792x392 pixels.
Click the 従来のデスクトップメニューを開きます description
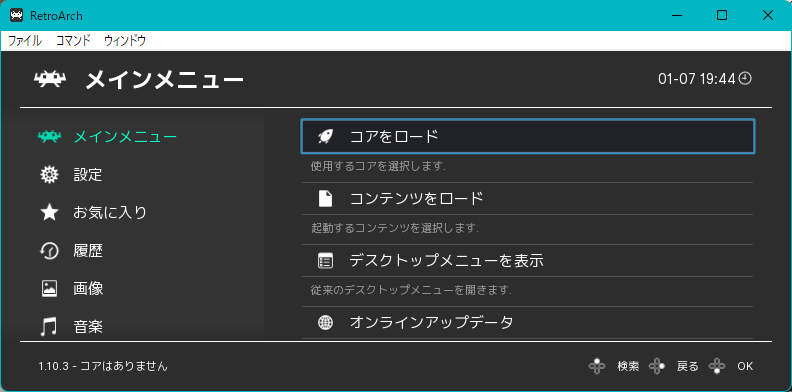411,291
